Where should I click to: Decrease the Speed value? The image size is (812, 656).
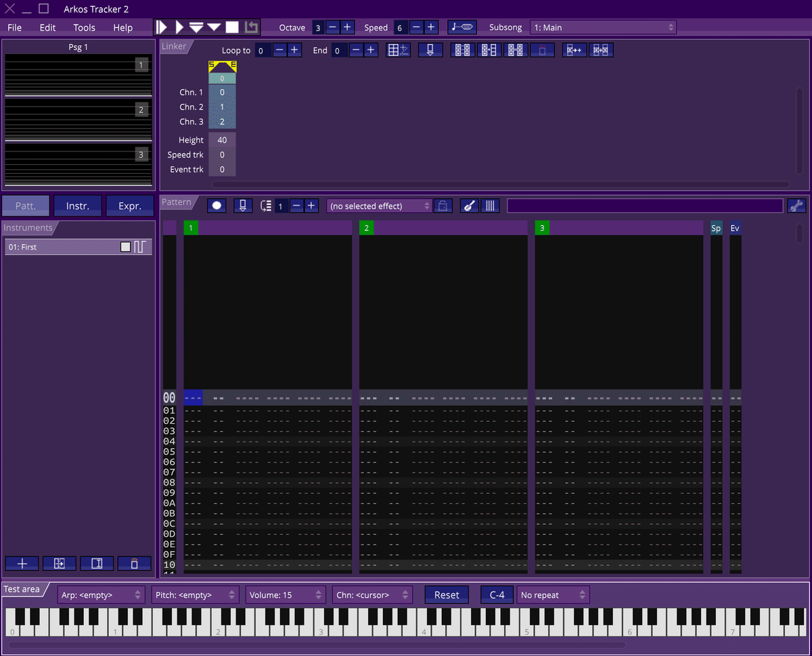click(x=417, y=27)
